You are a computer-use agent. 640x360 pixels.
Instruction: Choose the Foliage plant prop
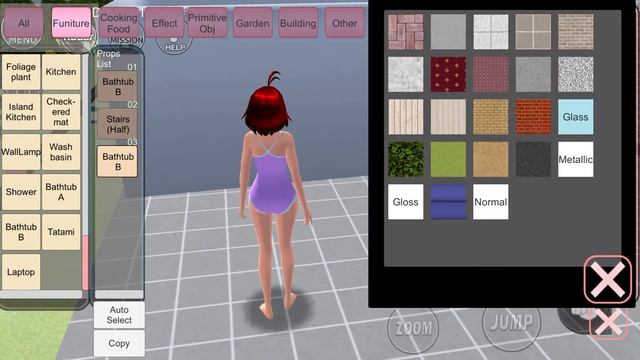21,72
